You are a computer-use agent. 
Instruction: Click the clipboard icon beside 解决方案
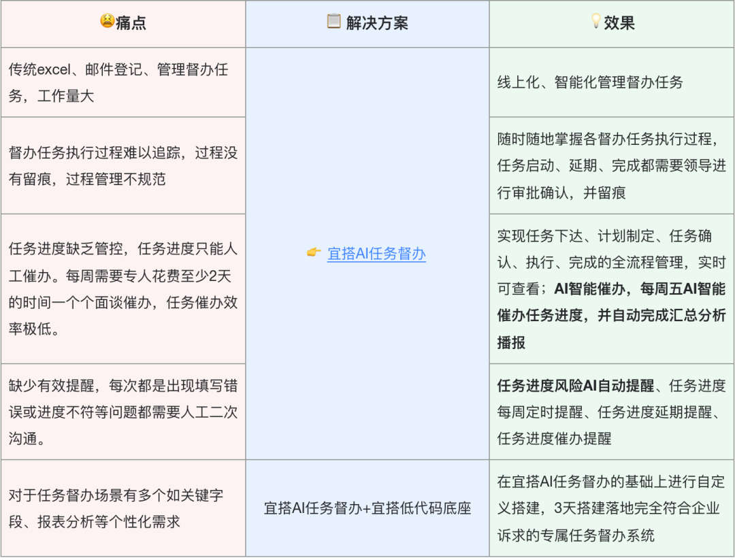pyautogui.click(x=333, y=21)
